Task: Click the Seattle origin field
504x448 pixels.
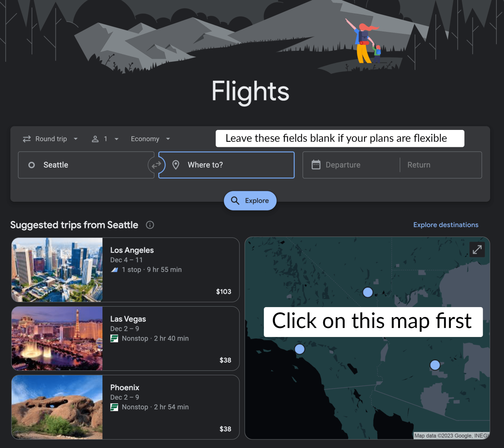Action: (86, 165)
